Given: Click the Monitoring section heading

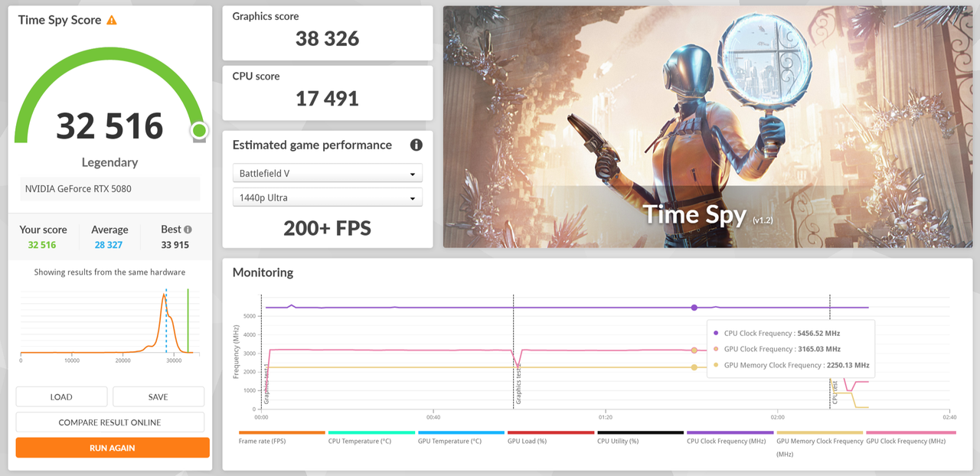Looking at the screenshot, I should 263,272.
